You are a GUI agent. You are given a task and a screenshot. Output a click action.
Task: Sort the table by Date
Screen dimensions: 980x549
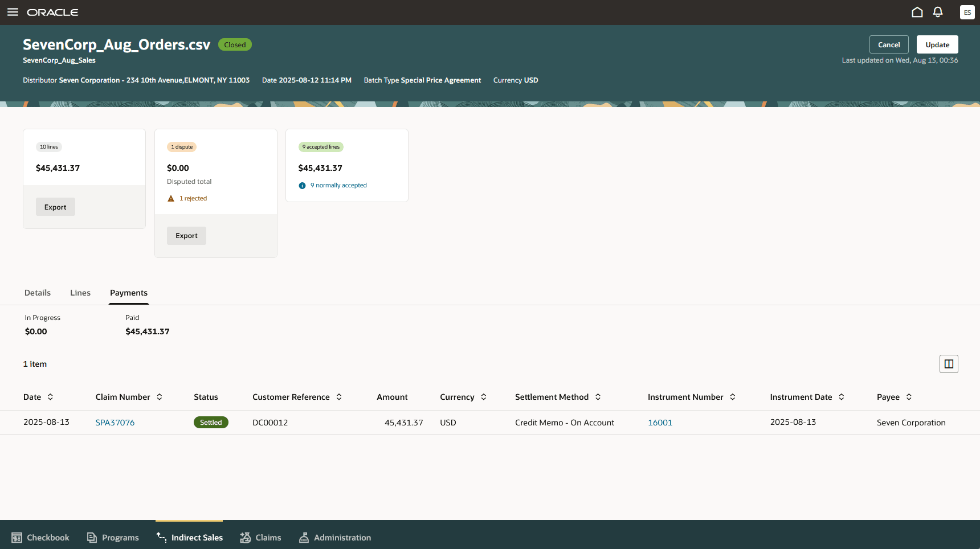tap(50, 397)
